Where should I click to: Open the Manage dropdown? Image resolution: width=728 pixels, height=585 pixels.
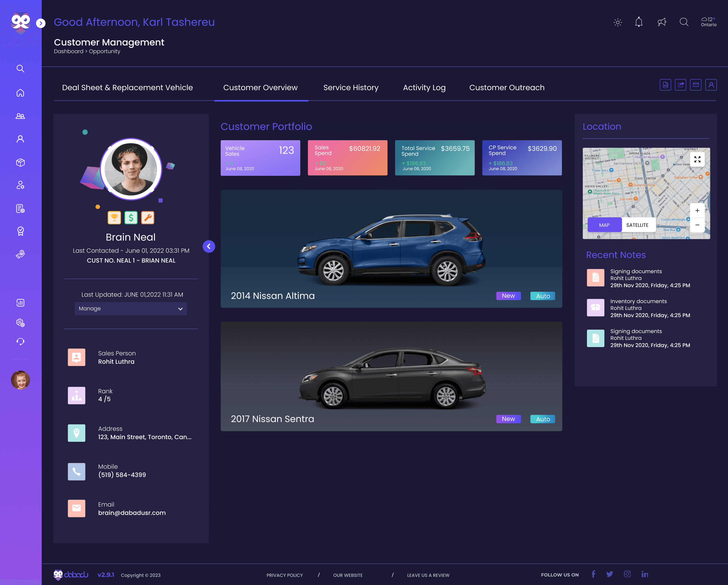131,309
